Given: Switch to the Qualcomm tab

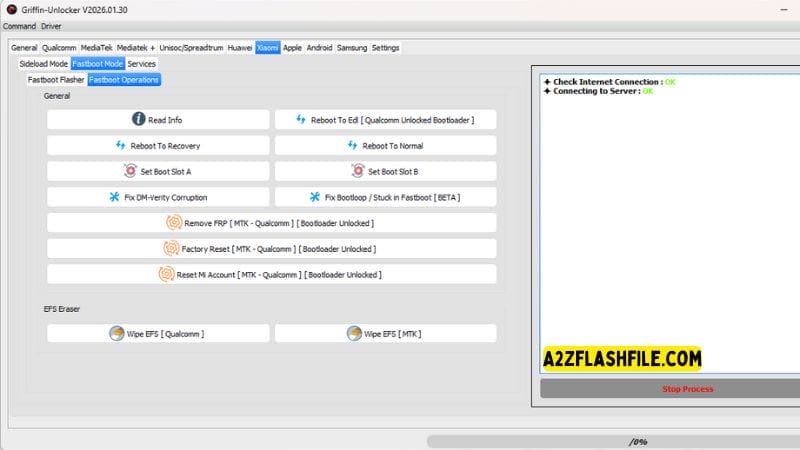Looking at the screenshot, I should click(x=59, y=47).
